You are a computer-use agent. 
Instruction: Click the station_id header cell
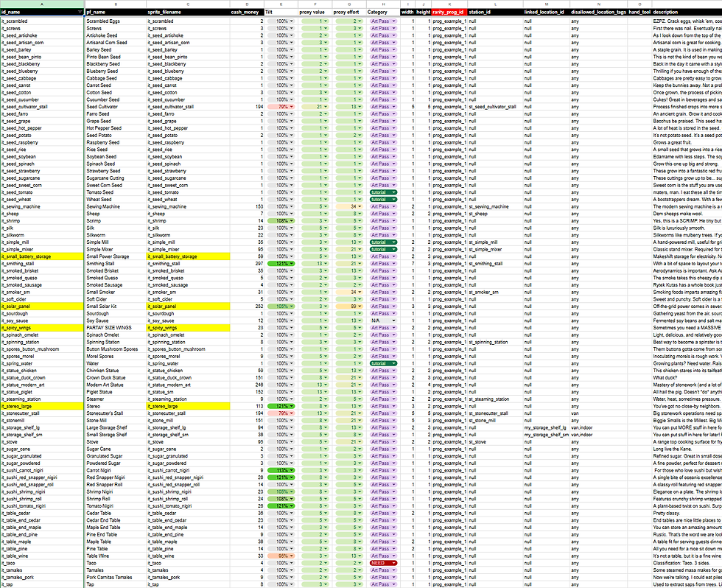495,12
